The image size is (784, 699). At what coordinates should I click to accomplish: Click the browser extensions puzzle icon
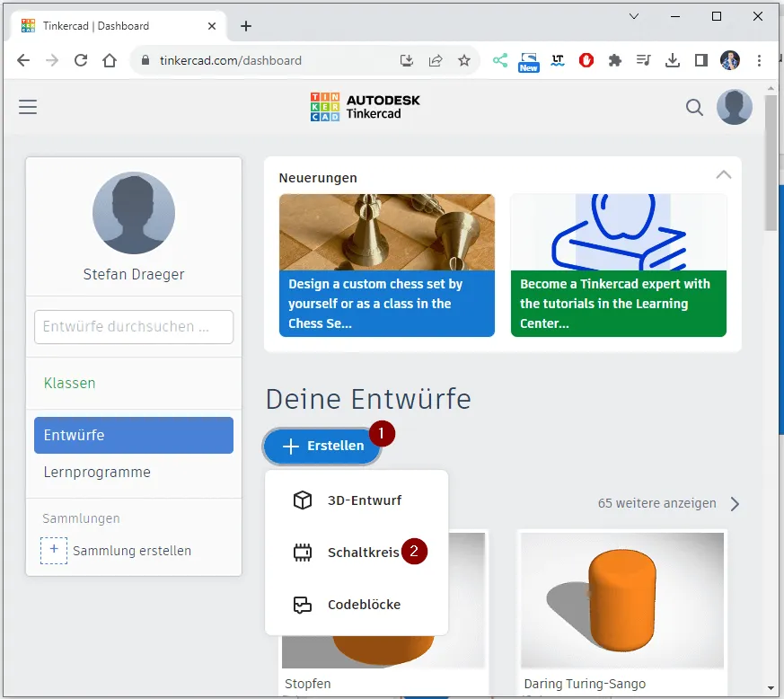pyautogui.click(x=614, y=61)
